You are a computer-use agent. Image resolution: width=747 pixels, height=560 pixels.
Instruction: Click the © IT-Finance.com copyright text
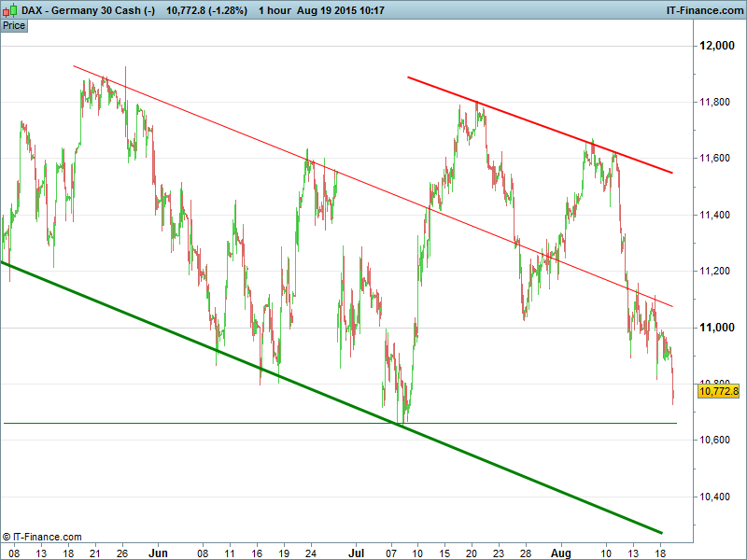click(42, 537)
